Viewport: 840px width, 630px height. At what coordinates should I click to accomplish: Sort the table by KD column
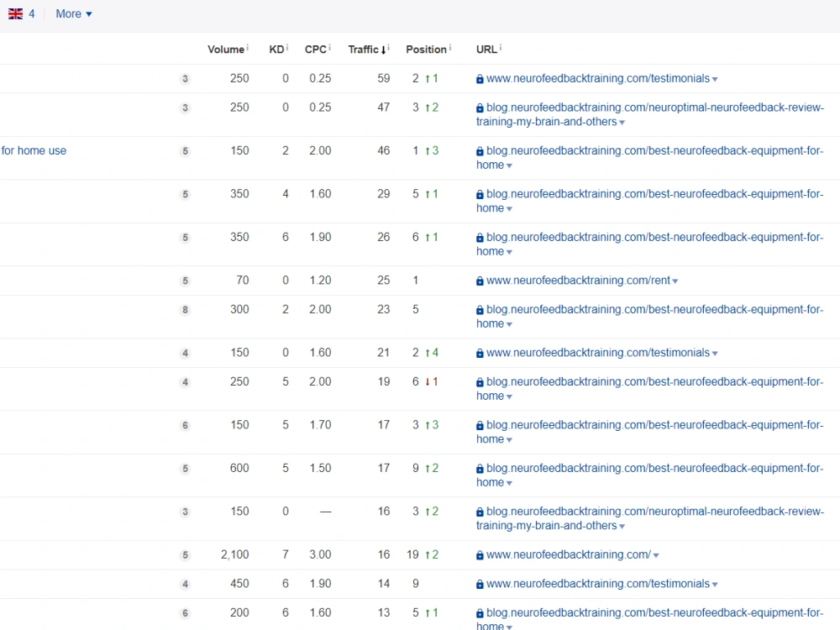(x=276, y=50)
